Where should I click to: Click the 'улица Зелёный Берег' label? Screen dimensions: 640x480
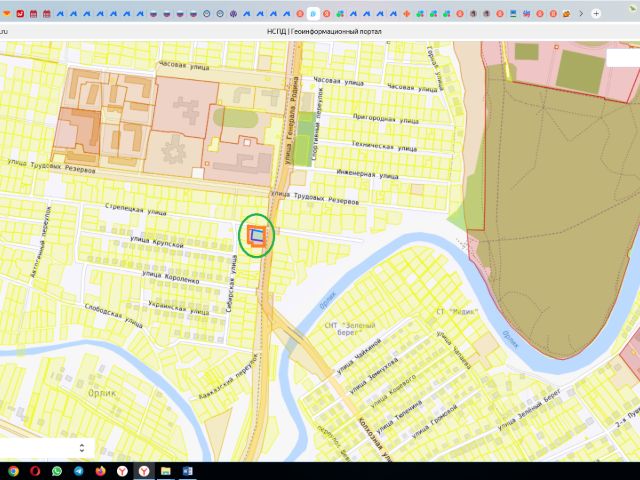[529, 409]
